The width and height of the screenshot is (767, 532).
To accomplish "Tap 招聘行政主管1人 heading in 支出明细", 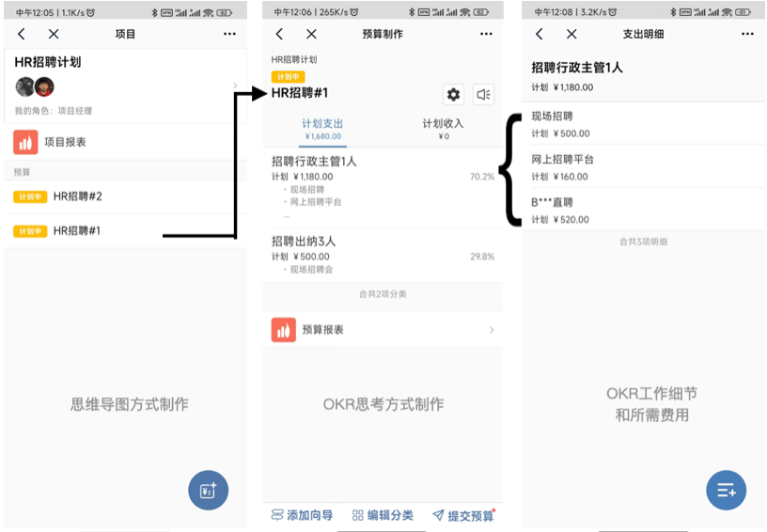I will (x=577, y=68).
